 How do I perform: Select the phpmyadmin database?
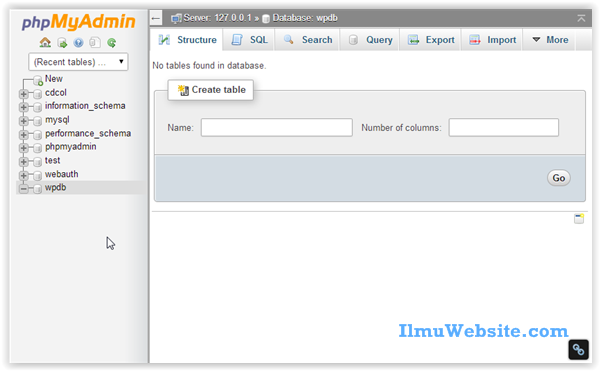tap(71, 147)
